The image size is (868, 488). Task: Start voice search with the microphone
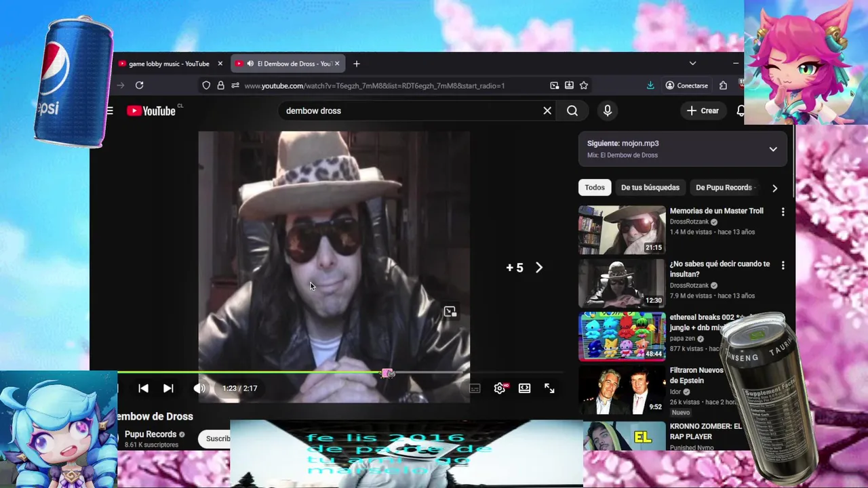coord(608,110)
